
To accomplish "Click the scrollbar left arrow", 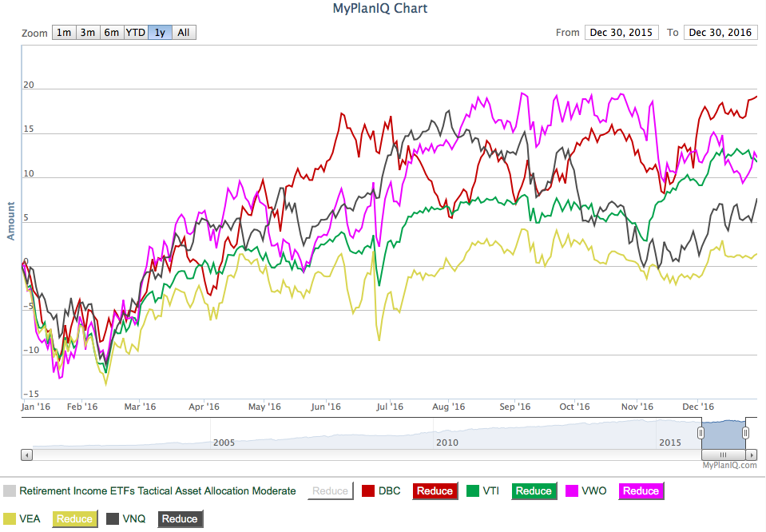I will click(27, 455).
